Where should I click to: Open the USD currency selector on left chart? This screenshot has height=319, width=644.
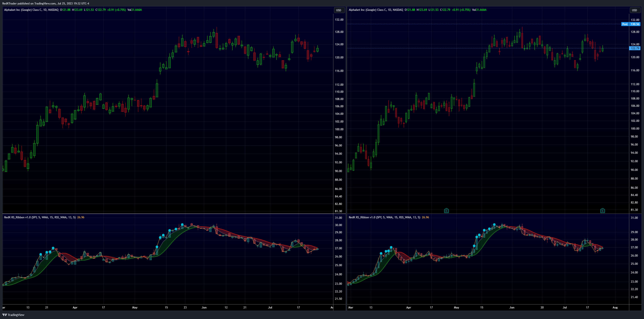point(339,10)
